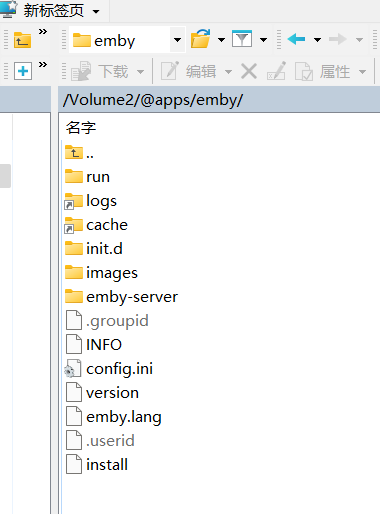Select the cache shortcut folder
This screenshot has width=380, height=514.
(96, 225)
